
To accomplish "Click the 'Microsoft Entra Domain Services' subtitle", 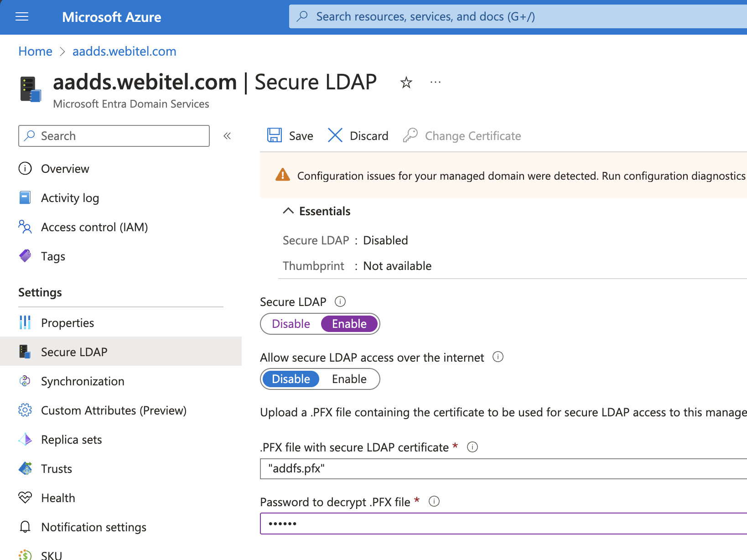I will click(x=131, y=104).
